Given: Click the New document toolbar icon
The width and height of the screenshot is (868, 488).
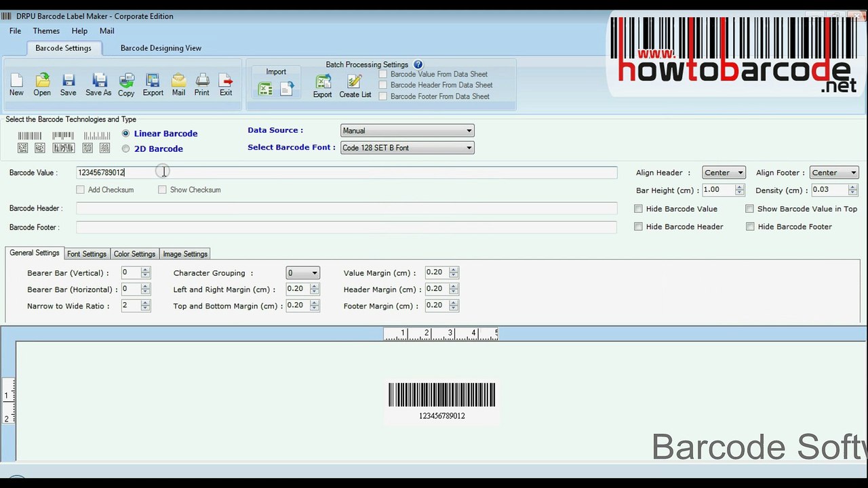Looking at the screenshot, I should coord(16,85).
